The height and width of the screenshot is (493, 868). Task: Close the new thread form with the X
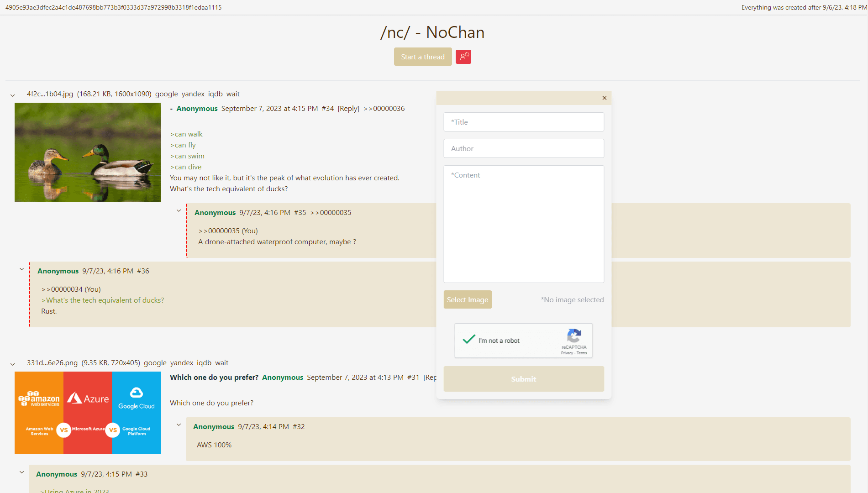point(604,98)
